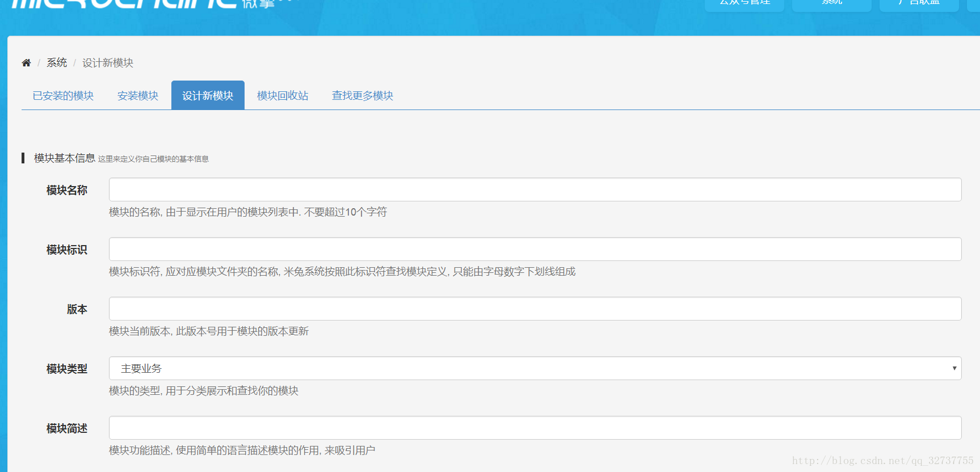Click the 模块基本信息 section heading
This screenshot has height=472, width=980.
pos(64,158)
